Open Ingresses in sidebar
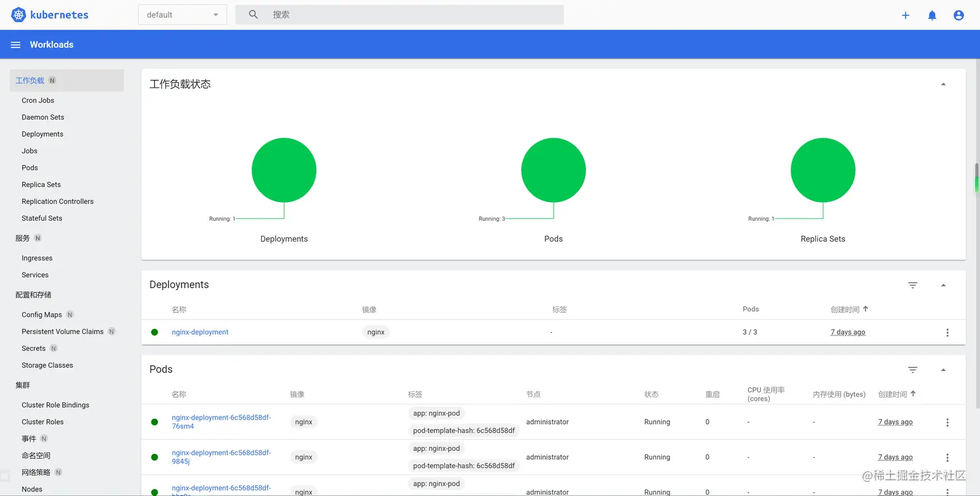Viewport: 980px width, 496px height. point(37,258)
